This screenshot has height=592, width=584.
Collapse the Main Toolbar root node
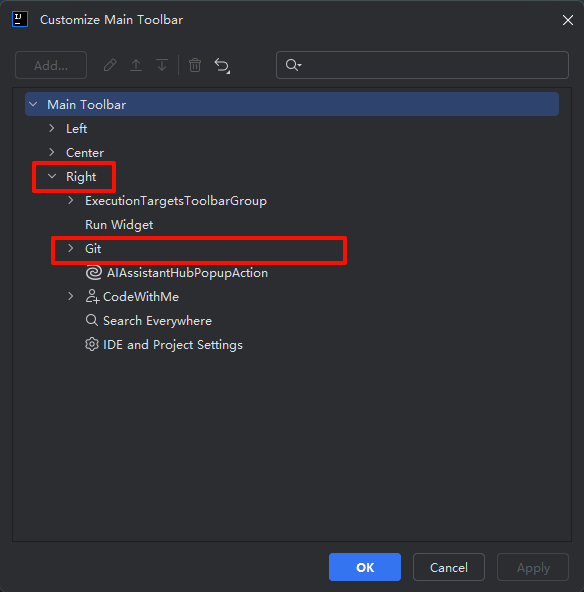[x=33, y=104]
